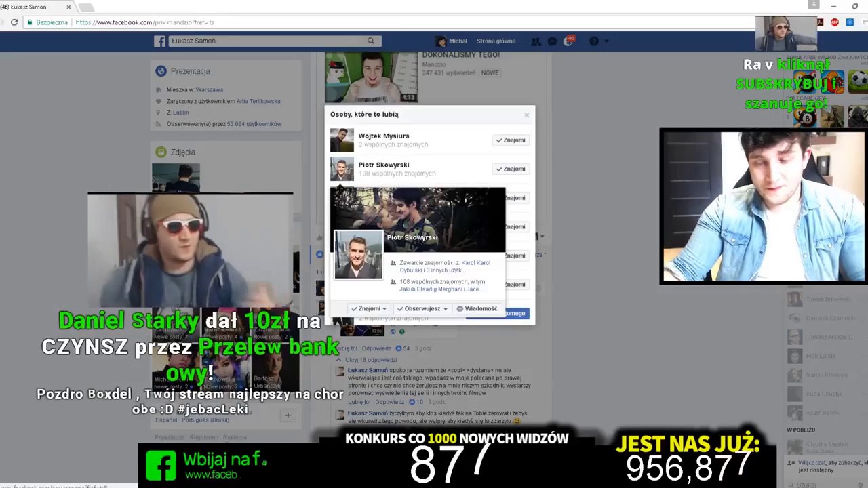Open the Português (Brasil) language link

205,420
